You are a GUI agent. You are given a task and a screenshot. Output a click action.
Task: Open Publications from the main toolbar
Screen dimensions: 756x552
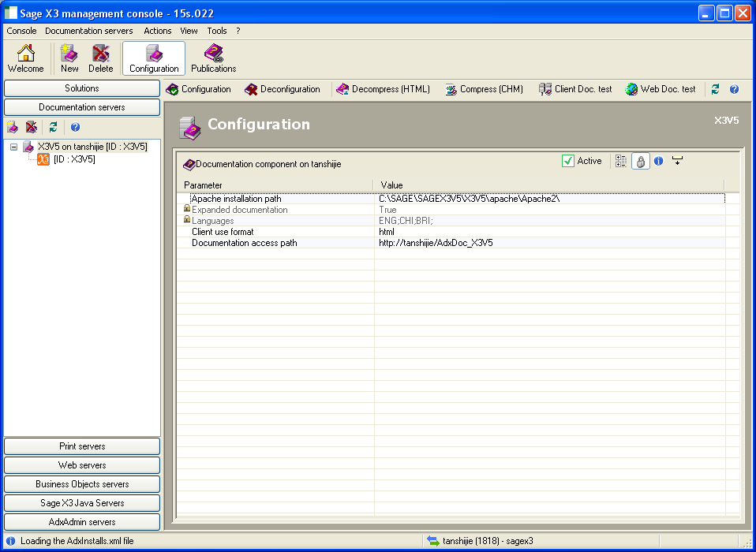pos(213,58)
